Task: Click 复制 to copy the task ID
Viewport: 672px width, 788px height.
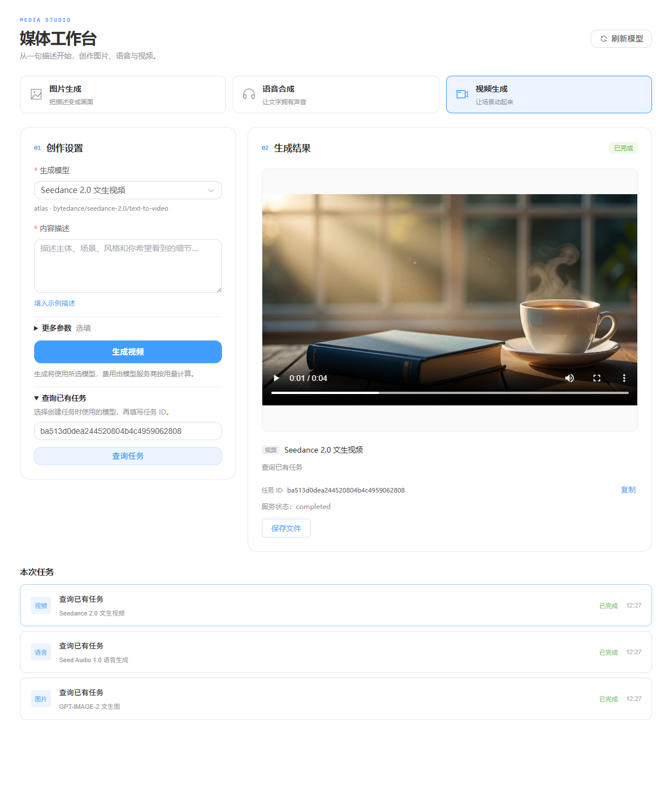Action: (628, 490)
